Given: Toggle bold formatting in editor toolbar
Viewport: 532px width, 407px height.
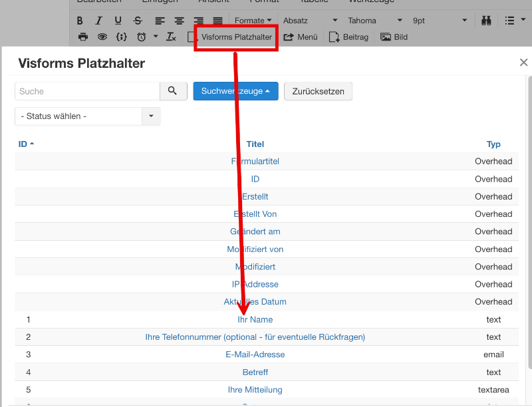Looking at the screenshot, I should (80, 21).
